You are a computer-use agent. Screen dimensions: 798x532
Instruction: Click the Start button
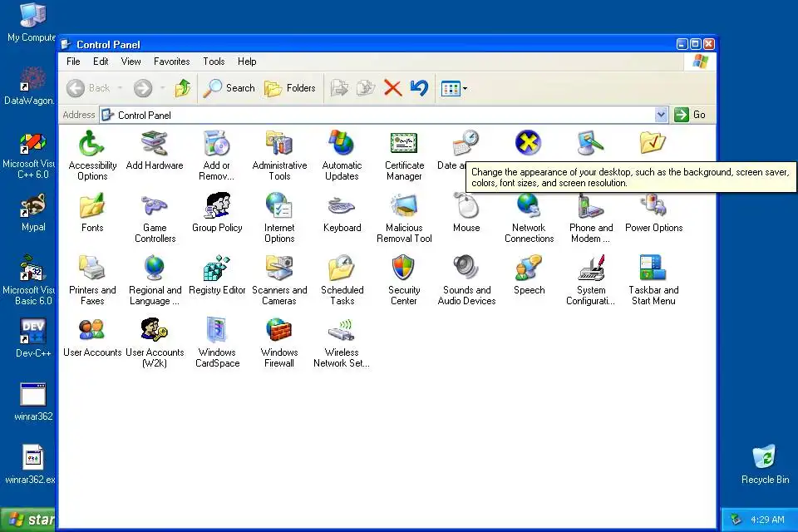coord(27,520)
